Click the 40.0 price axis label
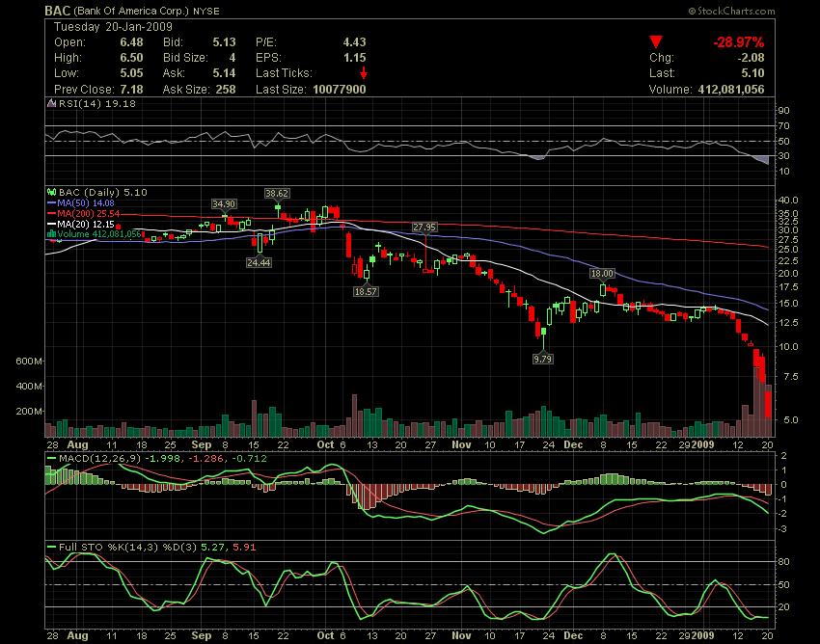This screenshot has width=820, height=644. (x=788, y=201)
